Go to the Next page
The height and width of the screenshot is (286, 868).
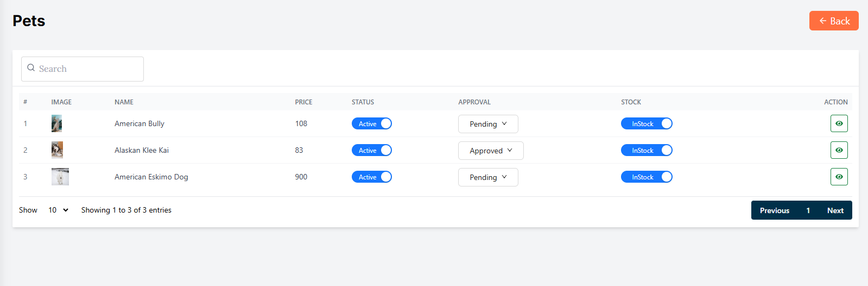tap(835, 210)
